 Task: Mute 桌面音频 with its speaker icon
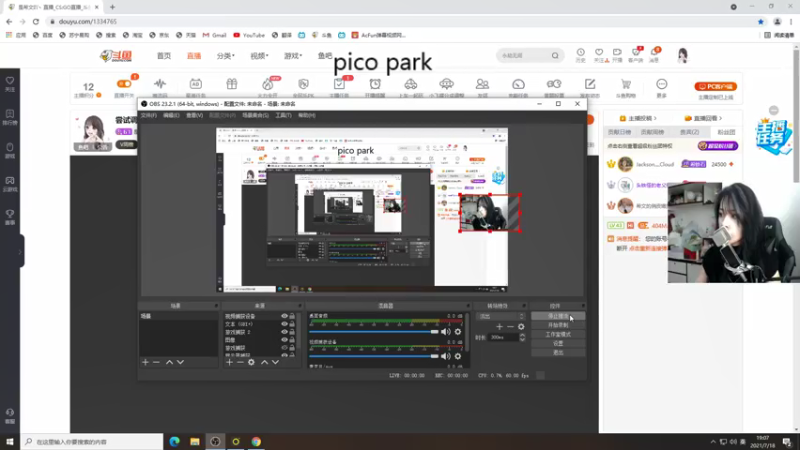click(x=445, y=332)
